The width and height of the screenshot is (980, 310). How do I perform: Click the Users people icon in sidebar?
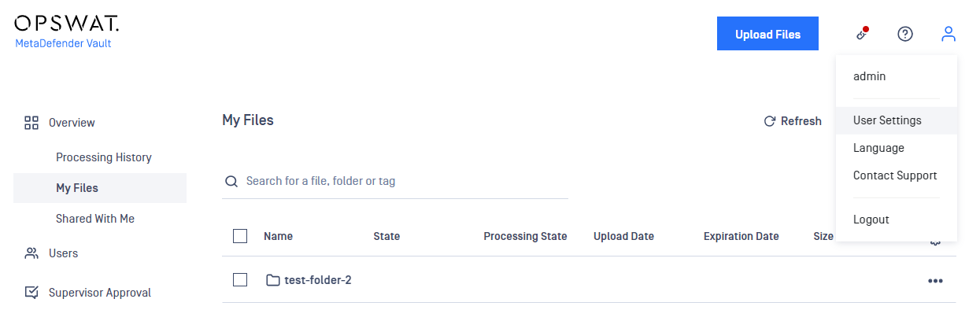click(x=31, y=253)
